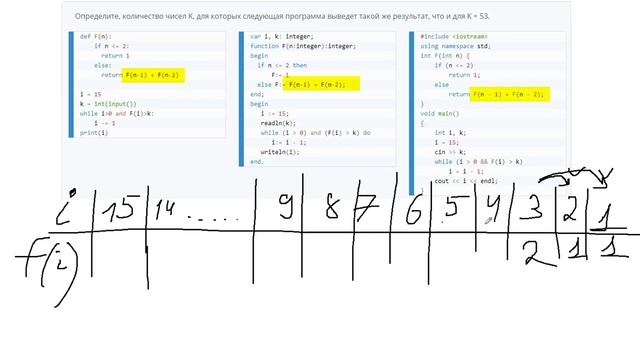Click "cout << i << endl;" line
Image resolution: width=640 pixels, height=360 pixels.
[x=466, y=181]
